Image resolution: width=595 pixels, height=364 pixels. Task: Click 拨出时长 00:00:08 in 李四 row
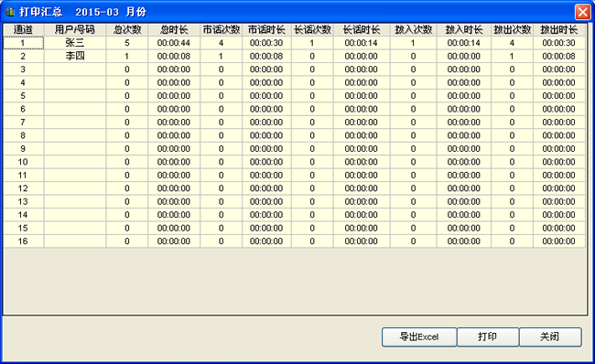tap(559, 56)
